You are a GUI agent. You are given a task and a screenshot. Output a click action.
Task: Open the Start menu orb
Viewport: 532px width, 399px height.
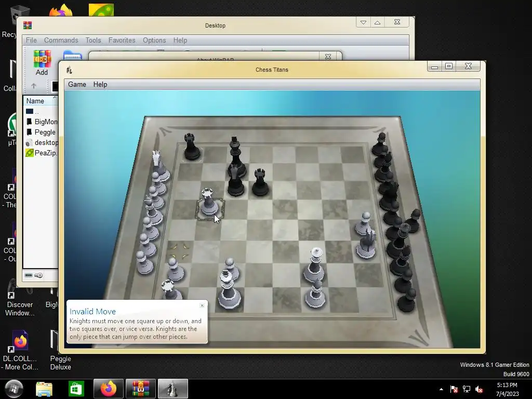(14, 389)
